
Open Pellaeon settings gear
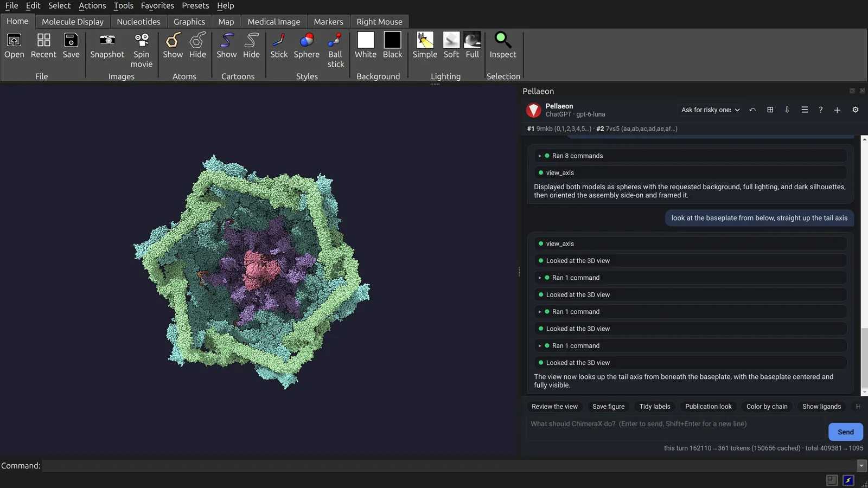coord(856,110)
